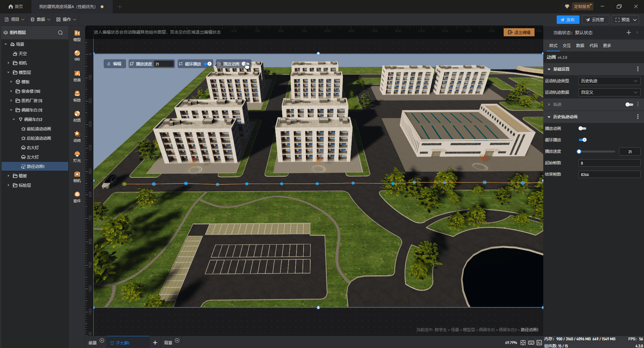The width and height of the screenshot is (644, 348).
Task: Expand the 轨迹 section
Action: [549, 104]
